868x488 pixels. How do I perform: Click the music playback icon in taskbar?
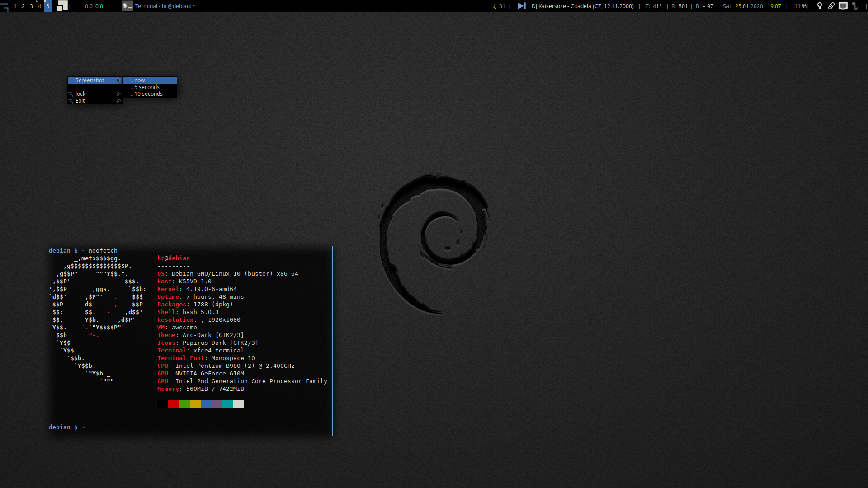pos(522,6)
